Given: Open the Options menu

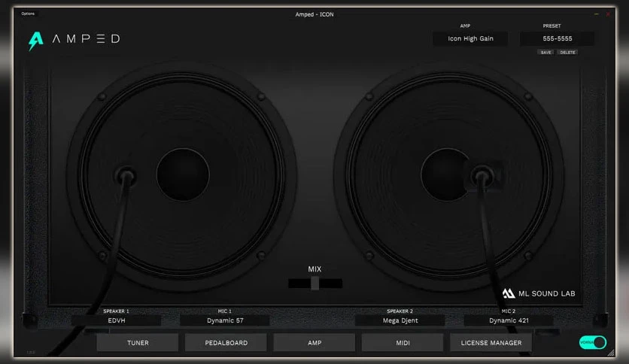Looking at the screenshot, I should coord(28,14).
